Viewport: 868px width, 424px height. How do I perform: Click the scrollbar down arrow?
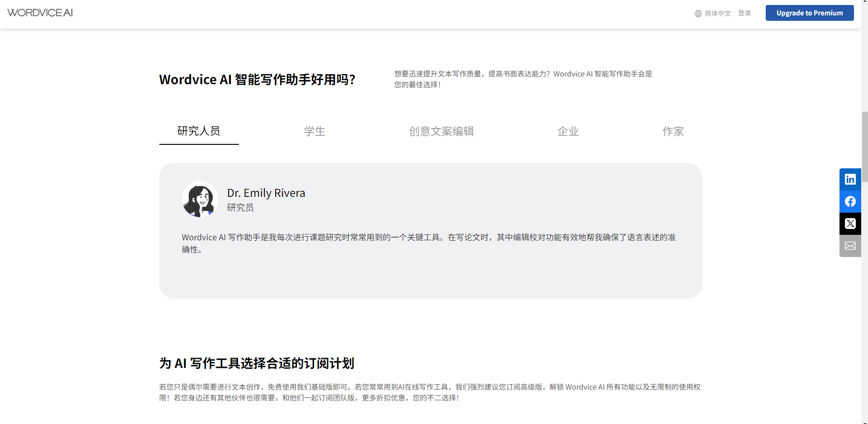click(864, 421)
